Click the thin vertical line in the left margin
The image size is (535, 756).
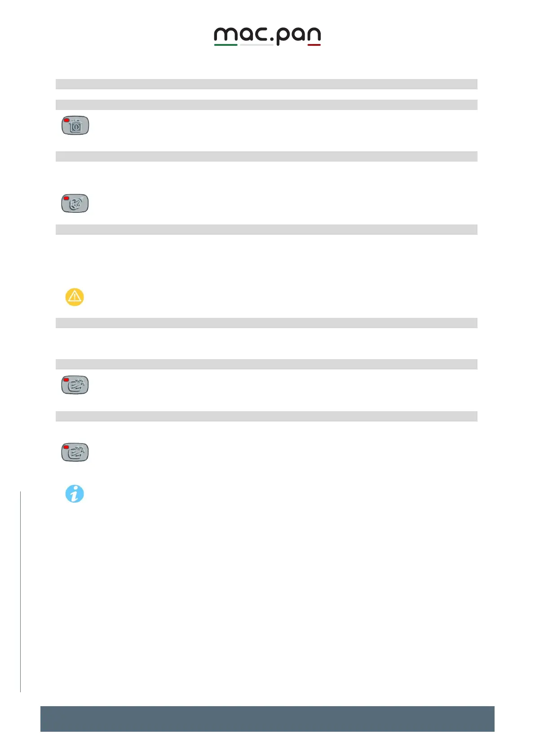pyautogui.click(x=20, y=591)
